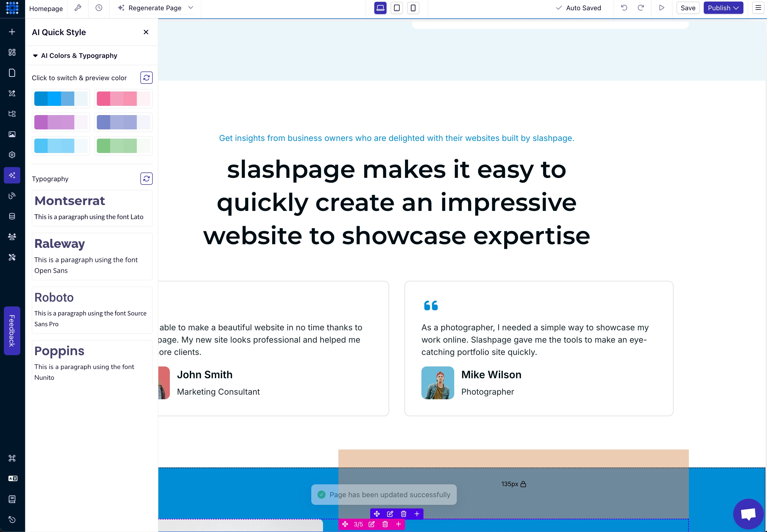Open the design tools icon in sidebar
767x532 pixels.
coord(12,93)
